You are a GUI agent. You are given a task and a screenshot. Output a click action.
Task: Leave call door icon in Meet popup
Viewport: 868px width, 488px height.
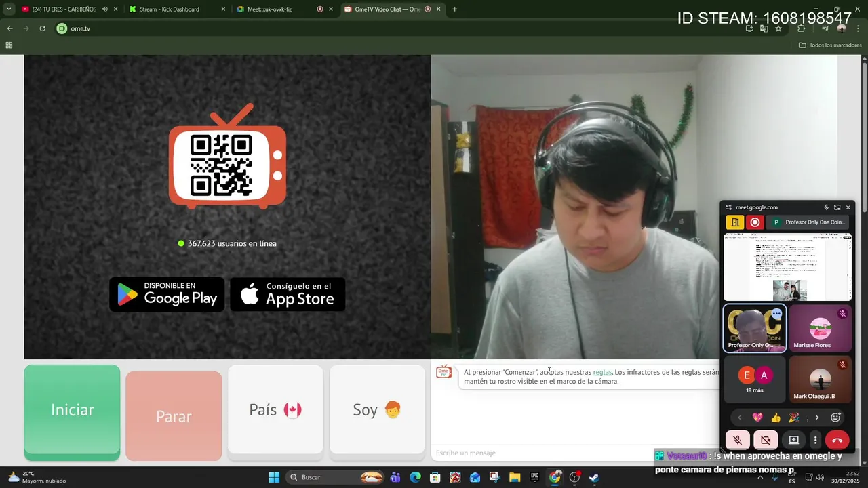(x=735, y=222)
